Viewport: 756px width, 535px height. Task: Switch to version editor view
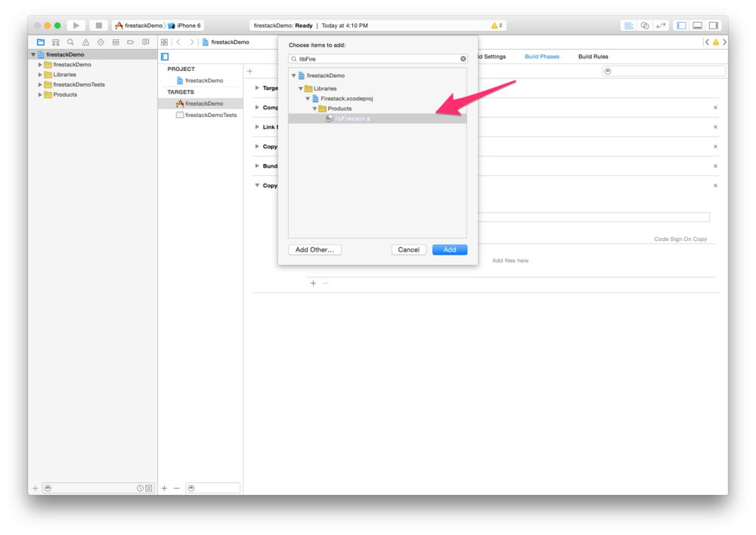click(661, 25)
